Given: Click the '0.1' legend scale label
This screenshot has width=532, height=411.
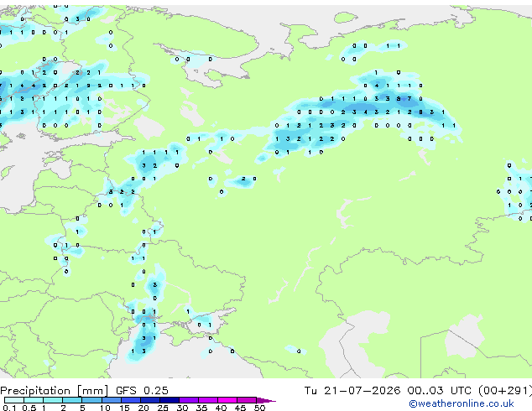Looking at the screenshot, I should coord(9,408).
